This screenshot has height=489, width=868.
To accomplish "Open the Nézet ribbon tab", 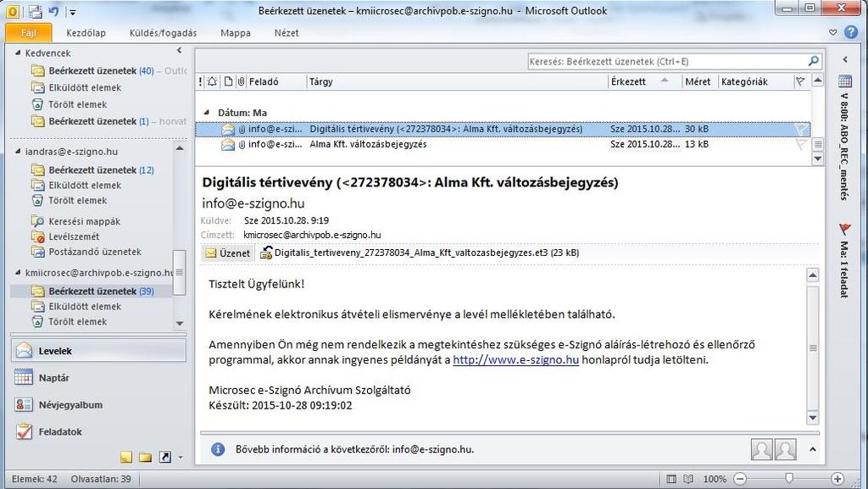I will point(287,33).
